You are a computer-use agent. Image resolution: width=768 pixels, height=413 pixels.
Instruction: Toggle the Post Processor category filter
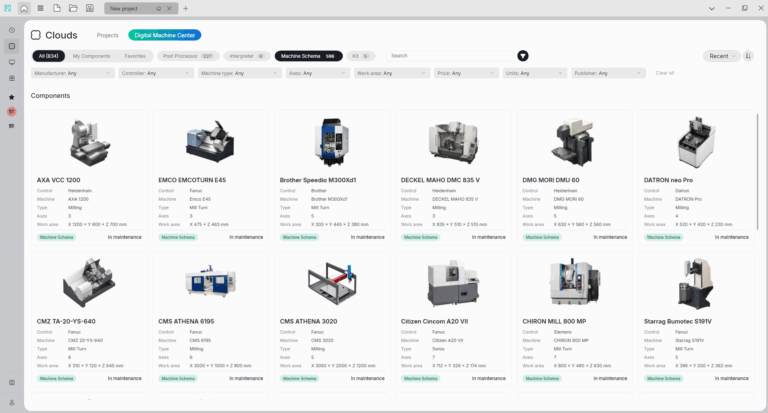(x=188, y=56)
